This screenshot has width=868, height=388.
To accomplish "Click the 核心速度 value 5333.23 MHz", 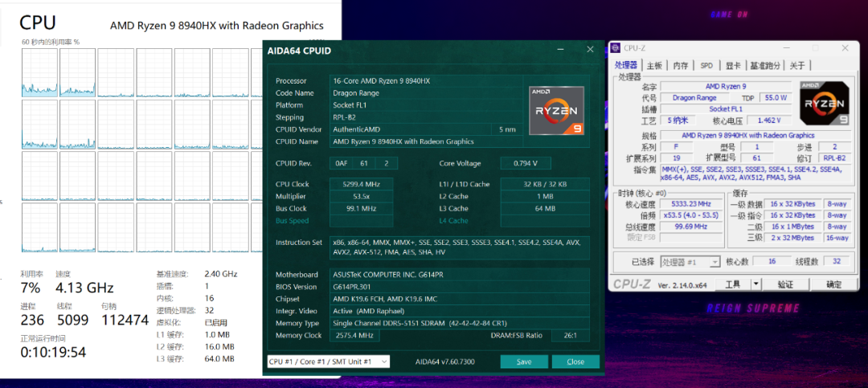I will (x=691, y=204).
